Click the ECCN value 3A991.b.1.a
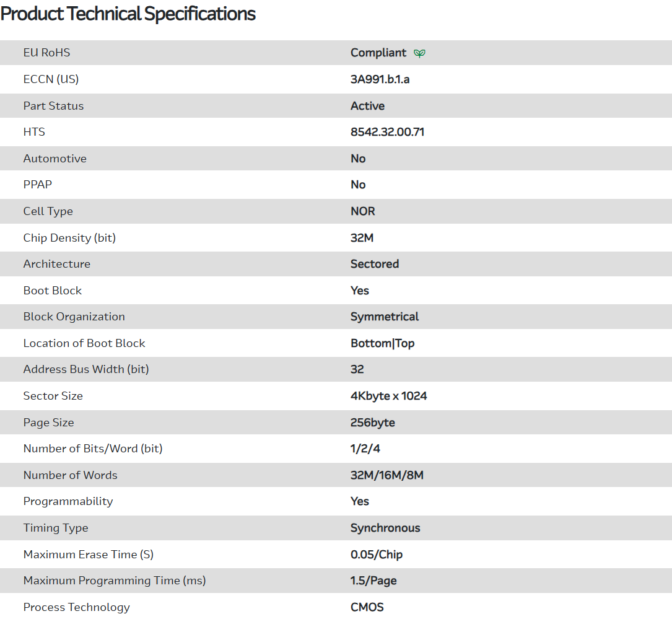672x619 pixels. (x=380, y=79)
